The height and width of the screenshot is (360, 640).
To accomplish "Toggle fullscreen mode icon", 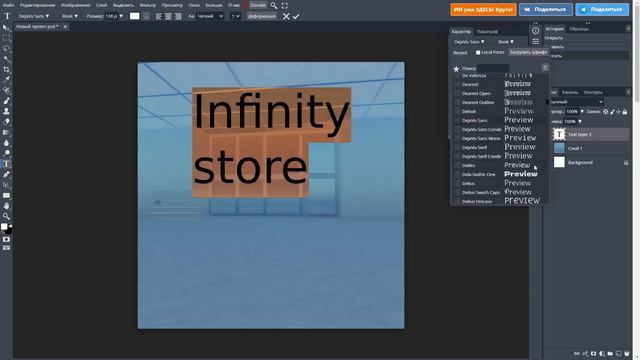I will pyautogui.click(x=284, y=6).
